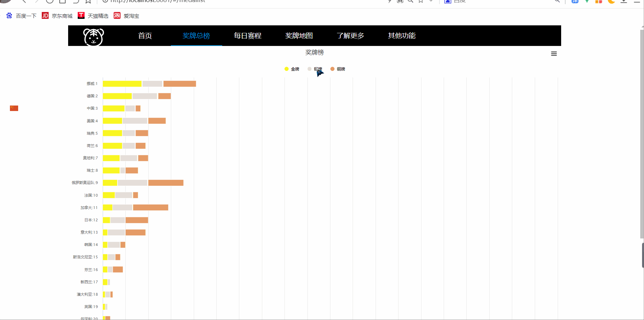Click Canada's orange bronze bar
Screen dimensions: 644x320
click(x=151, y=207)
